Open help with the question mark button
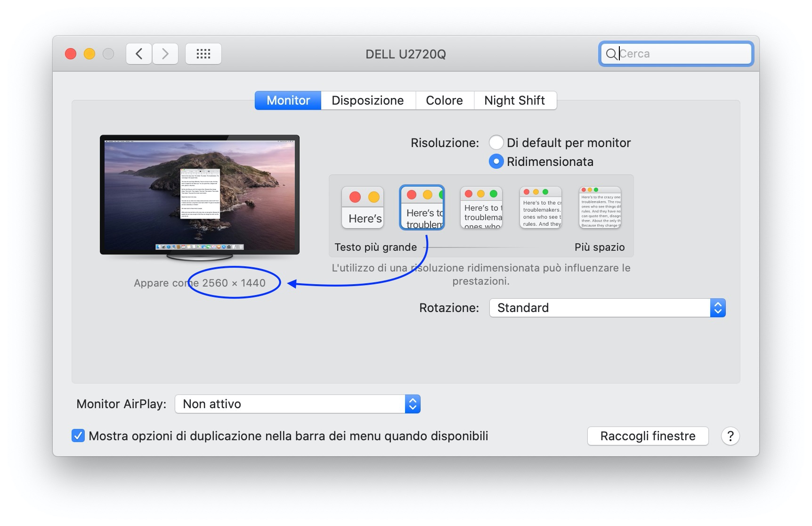This screenshot has height=526, width=812. tap(730, 436)
